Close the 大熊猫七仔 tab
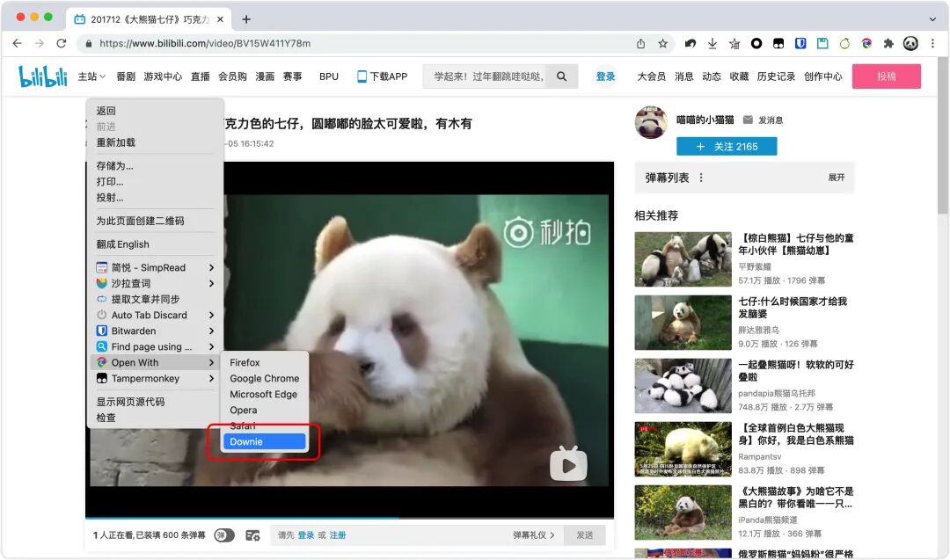The height and width of the screenshot is (560, 950). [220, 19]
